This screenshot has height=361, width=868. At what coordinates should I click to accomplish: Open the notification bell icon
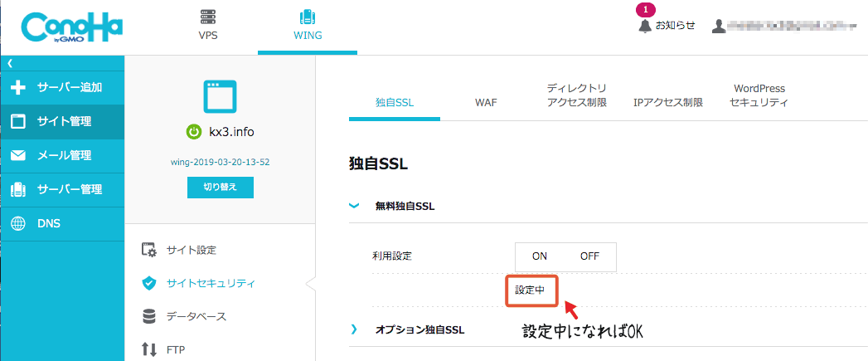644,26
